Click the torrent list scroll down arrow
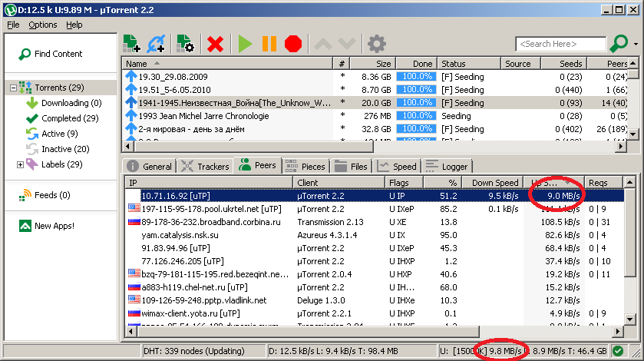 (x=633, y=134)
